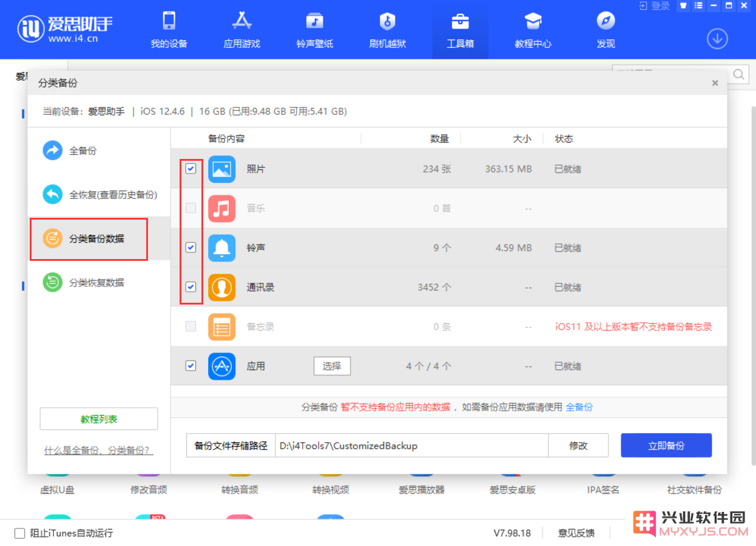This screenshot has width=756, height=546.
Task: Click the 铃声 bell icon
Action: point(222,248)
